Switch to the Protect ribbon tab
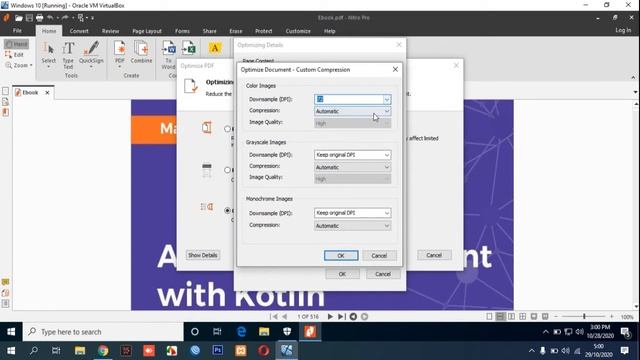Viewport: 640px width, 360px height. pos(264,31)
